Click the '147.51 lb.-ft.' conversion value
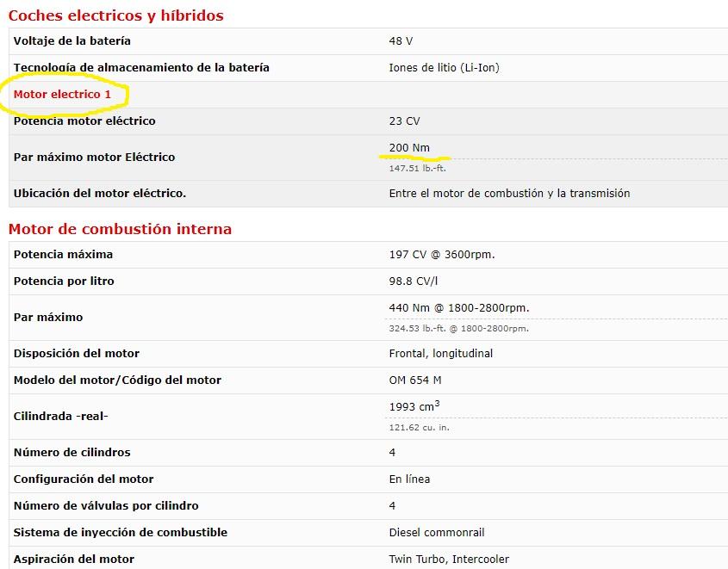This screenshot has height=569, width=728. [x=417, y=169]
